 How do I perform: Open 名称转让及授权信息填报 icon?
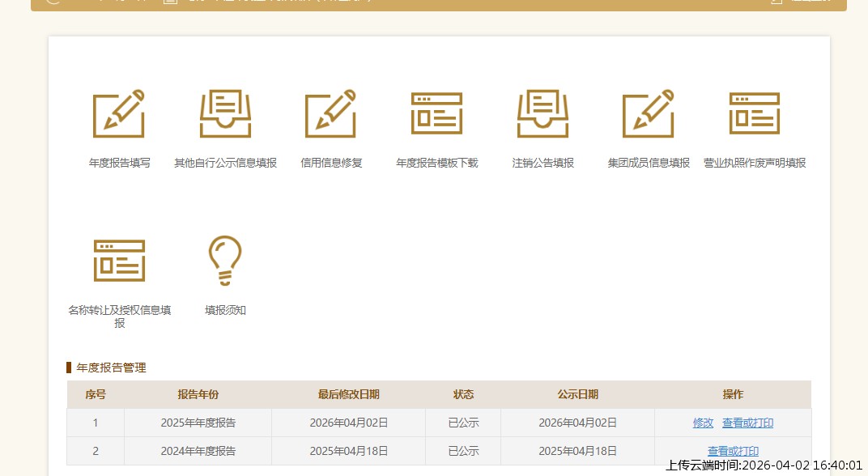coord(119,260)
